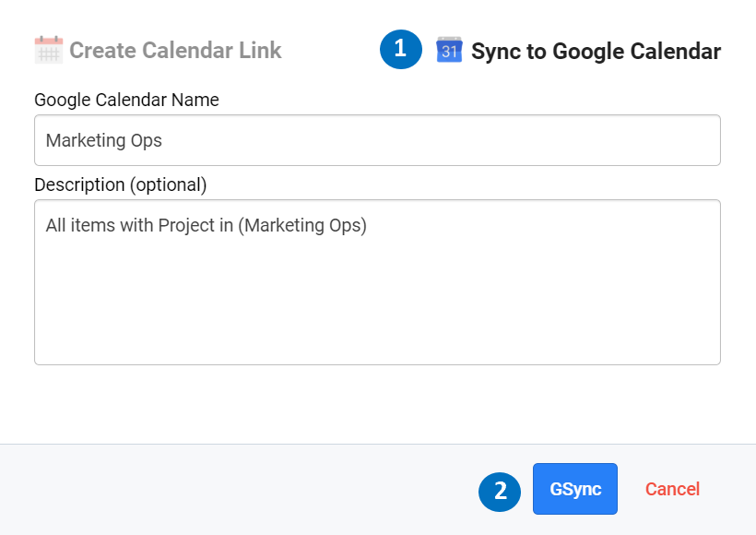Select the Sync to Google Calendar tab

click(x=596, y=51)
